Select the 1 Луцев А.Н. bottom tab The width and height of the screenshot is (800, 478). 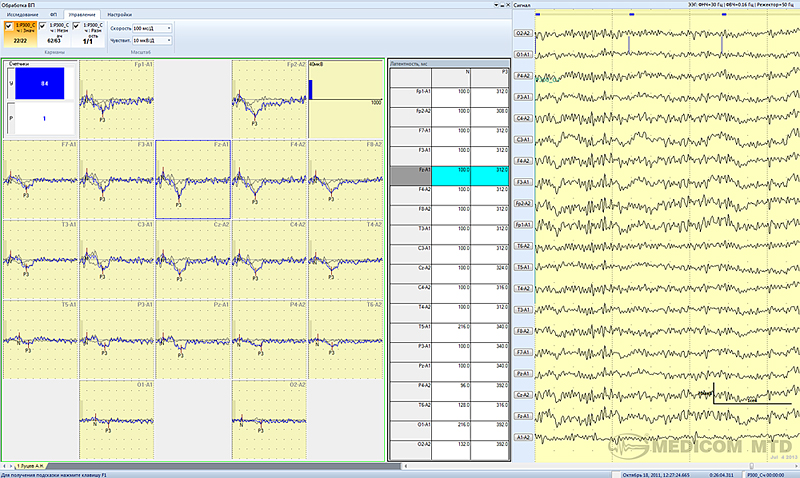[x=31, y=466]
